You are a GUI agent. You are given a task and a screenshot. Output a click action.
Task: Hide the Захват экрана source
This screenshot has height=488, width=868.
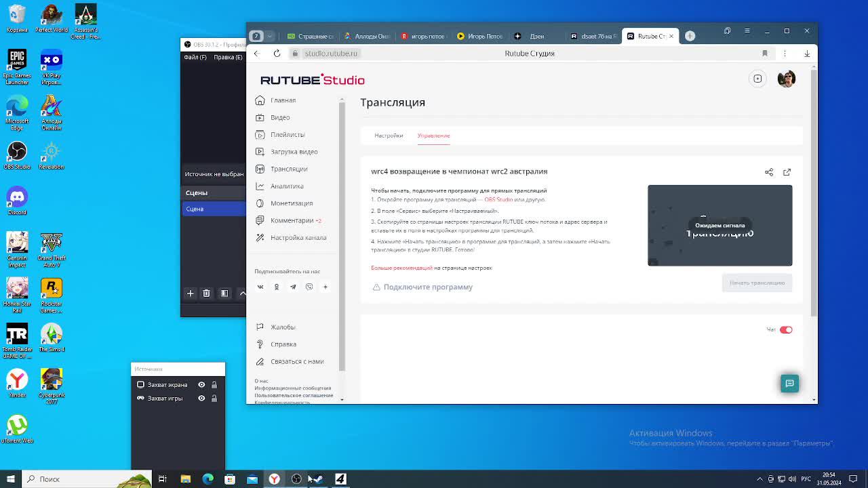point(201,384)
